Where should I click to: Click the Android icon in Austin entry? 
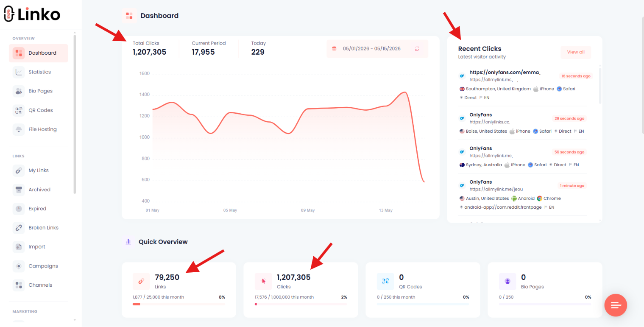pyautogui.click(x=514, y=198)
